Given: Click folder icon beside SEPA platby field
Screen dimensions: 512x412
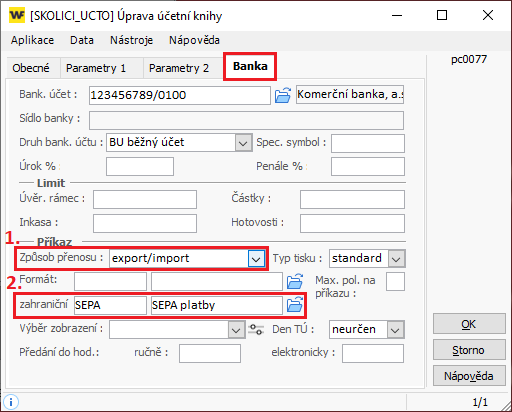Looking at the screenshot, I should point(295,305).
